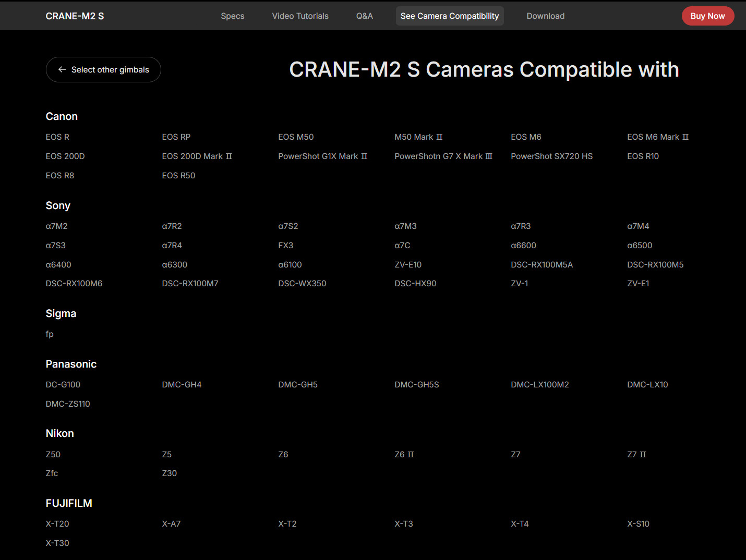Select Sony α7C

tap(403, 246)
